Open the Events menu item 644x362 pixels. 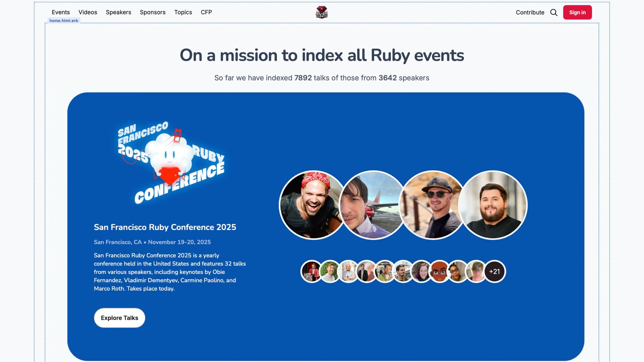click(61, 12)
